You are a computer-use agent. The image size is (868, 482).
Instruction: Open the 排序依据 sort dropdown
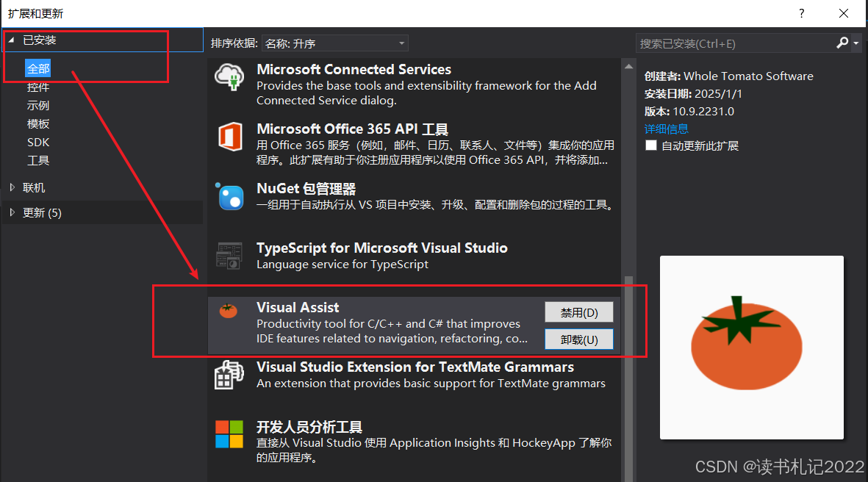pos(335,43)
